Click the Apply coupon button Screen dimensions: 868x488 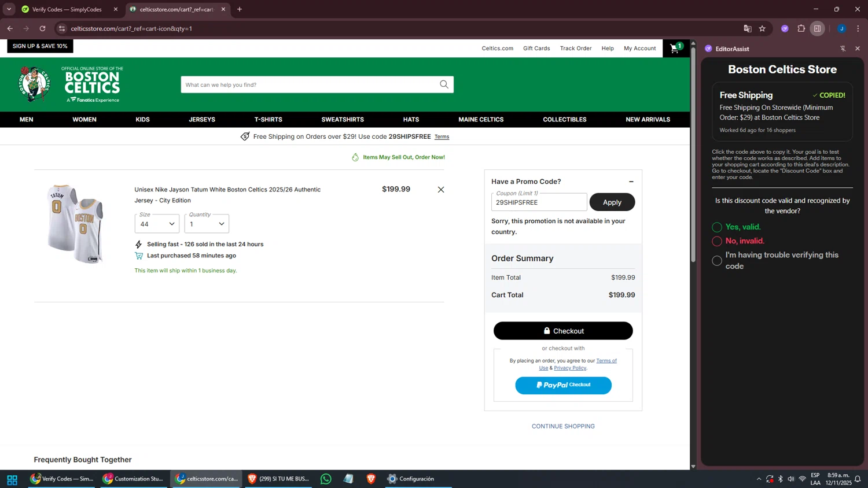point(612,202)
